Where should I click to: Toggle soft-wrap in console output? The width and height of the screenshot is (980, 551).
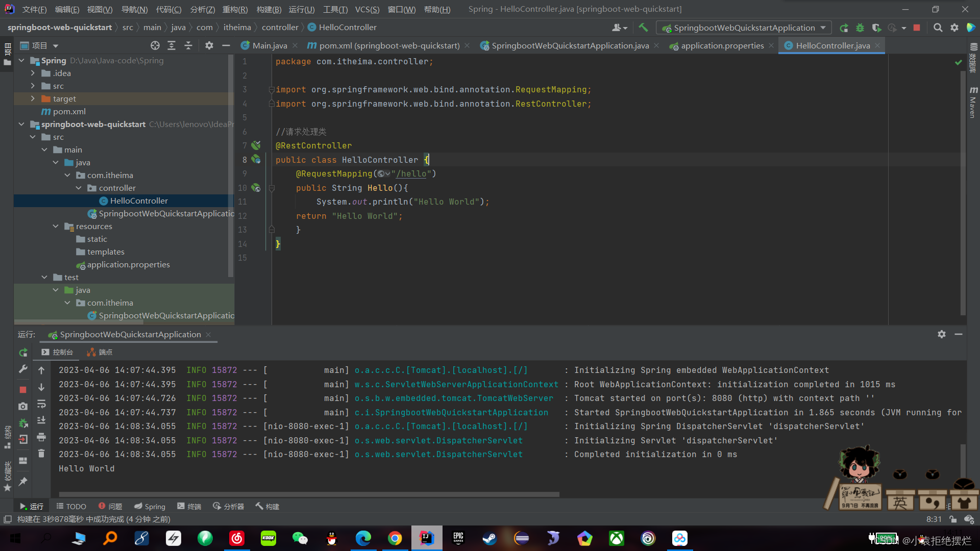click(x=41, y=404)
